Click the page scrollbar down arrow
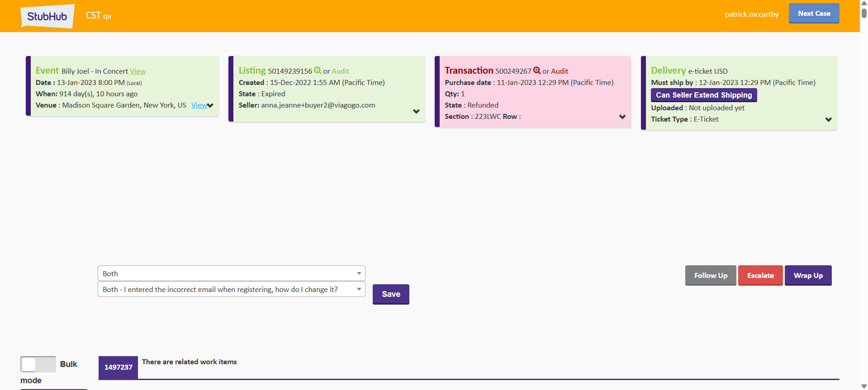 (x=864, y=386)
